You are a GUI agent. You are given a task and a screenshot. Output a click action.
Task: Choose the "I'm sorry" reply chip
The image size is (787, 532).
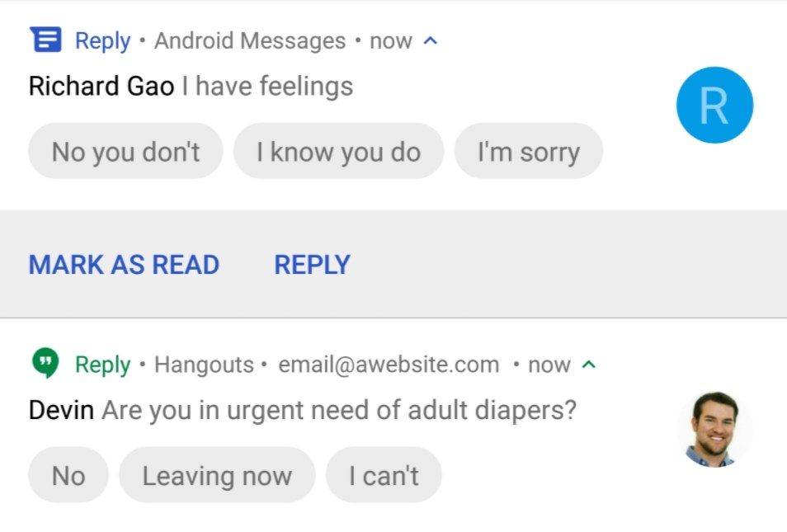[x=529, y=151]
